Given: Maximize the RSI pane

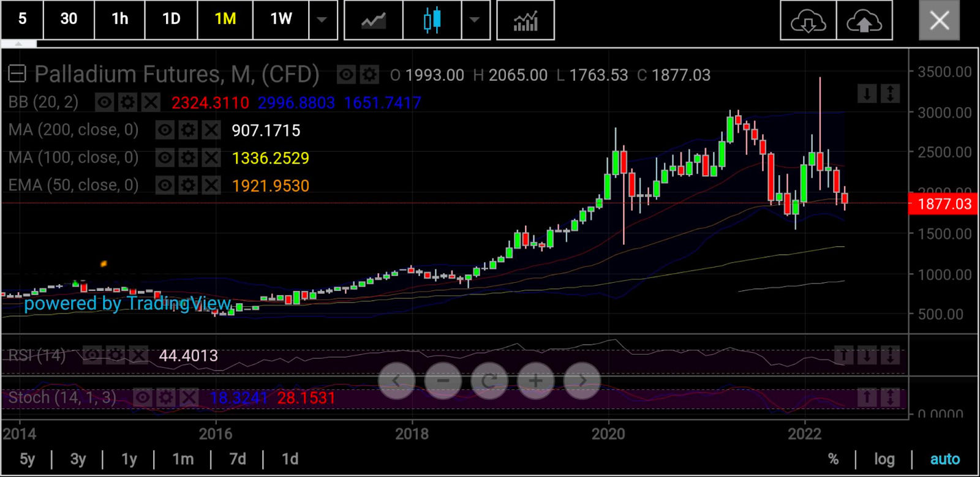Looking at the screenshot, I should coord(890,355).
